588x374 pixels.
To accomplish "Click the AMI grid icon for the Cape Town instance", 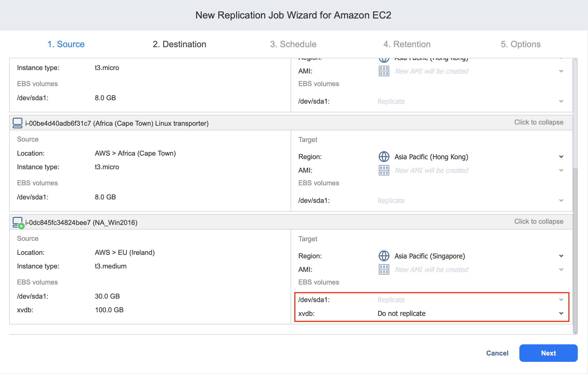I will coord(384,170).
